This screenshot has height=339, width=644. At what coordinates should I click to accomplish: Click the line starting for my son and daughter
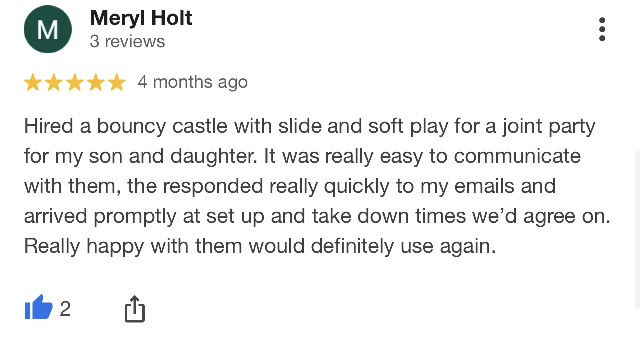coord(302,156)
